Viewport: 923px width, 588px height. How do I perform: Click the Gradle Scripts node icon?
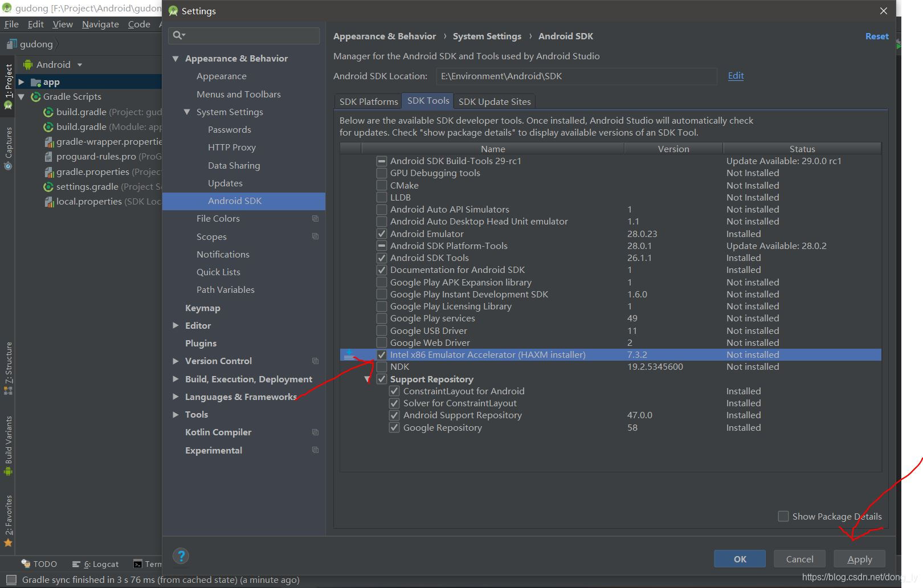pyautogui.click(x=35, y=97)
